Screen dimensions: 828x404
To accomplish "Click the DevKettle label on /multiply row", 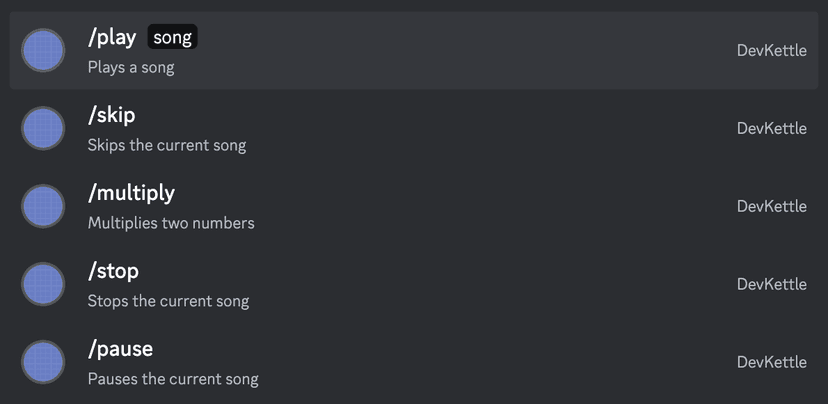I will tap(771, 206).
